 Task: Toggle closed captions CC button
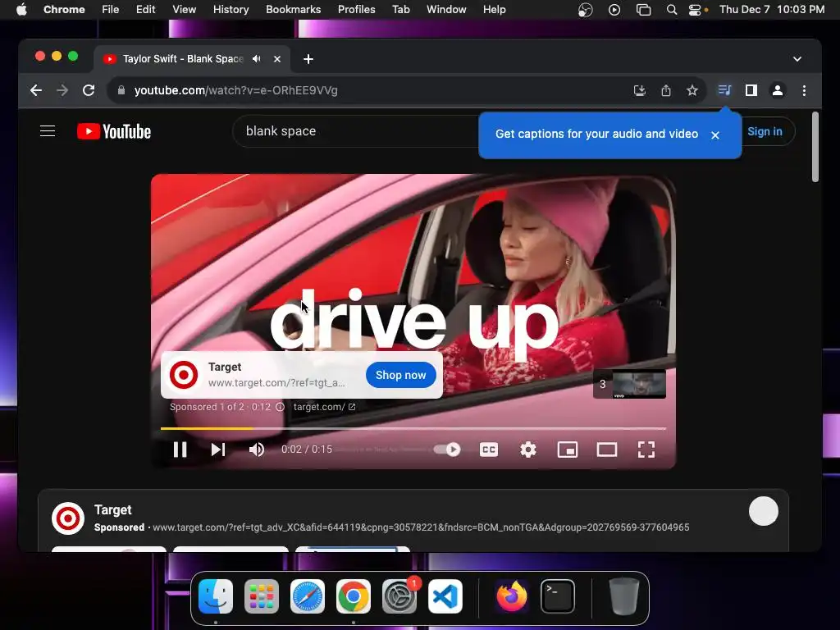point(489,450)
